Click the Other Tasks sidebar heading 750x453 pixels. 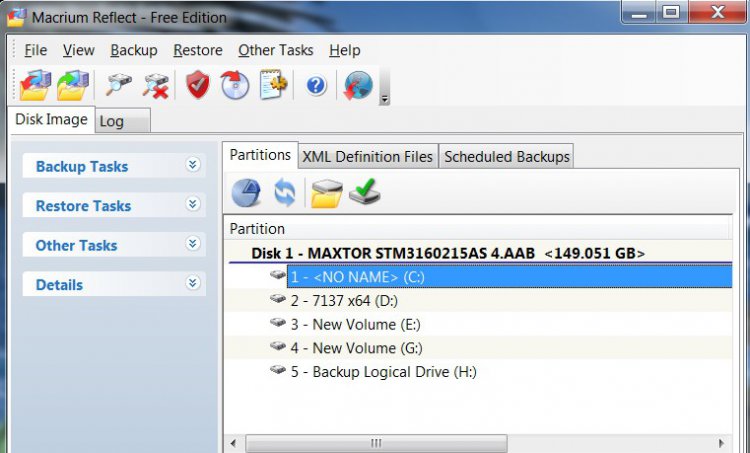(76, 245)
